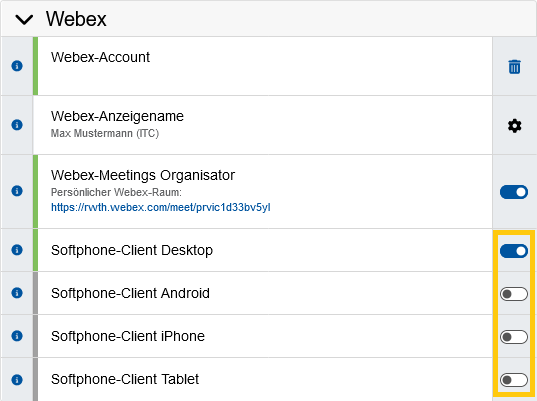
Task: Disable the Webex-Meetings Organisator toggle
Action: pyautogui.click(x=514, y=192)
